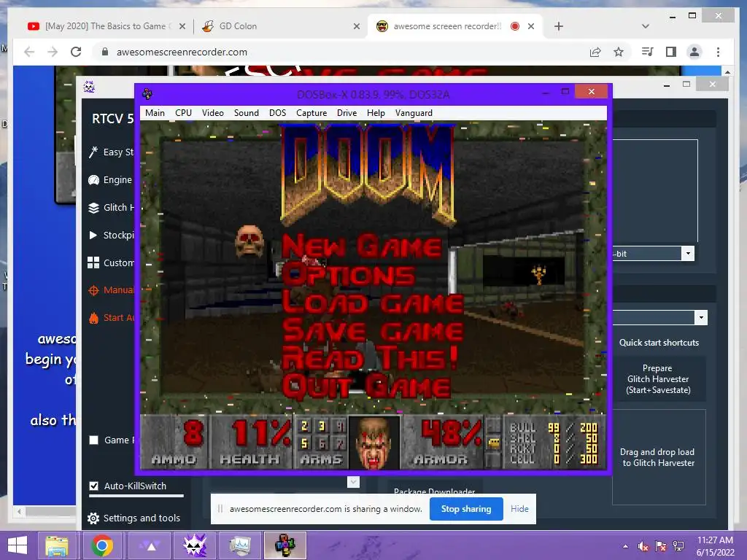
Task: Open a new Chrome tab
Action: tap(559, 26)
